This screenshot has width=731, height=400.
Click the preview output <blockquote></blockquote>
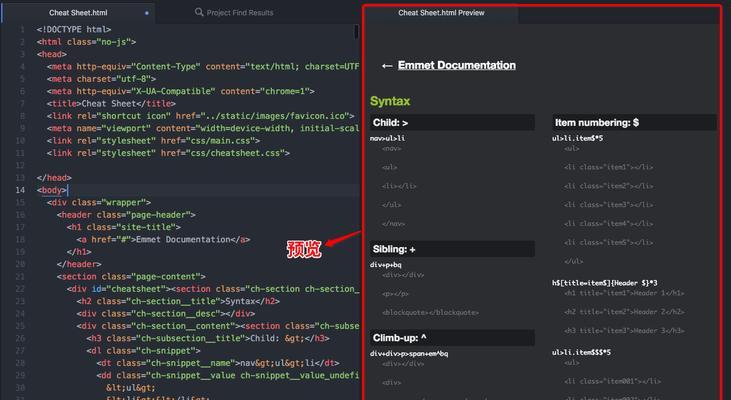pyautogui.click(x=430, y=312)
